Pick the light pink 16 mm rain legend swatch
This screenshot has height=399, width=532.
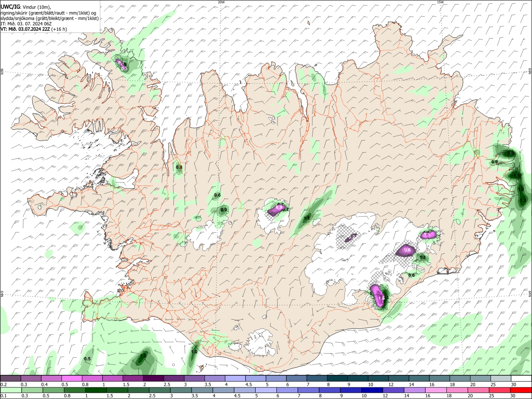tap(436, 390)
